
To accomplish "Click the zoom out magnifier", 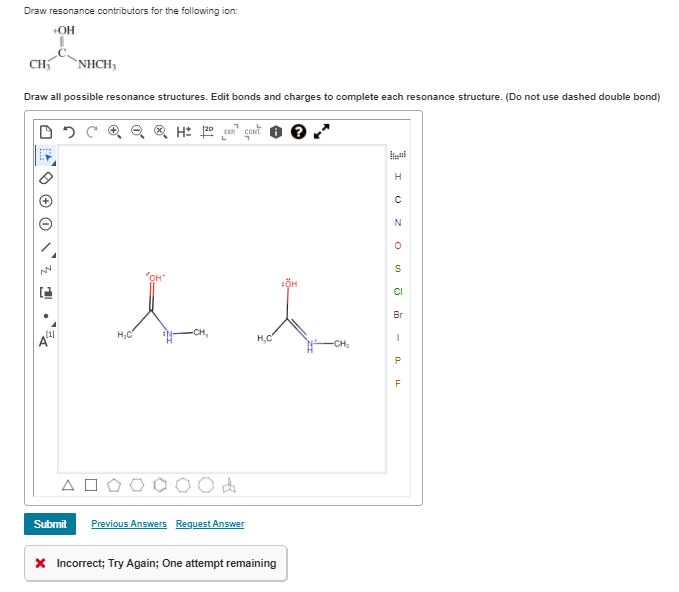I will coord(138,132).
